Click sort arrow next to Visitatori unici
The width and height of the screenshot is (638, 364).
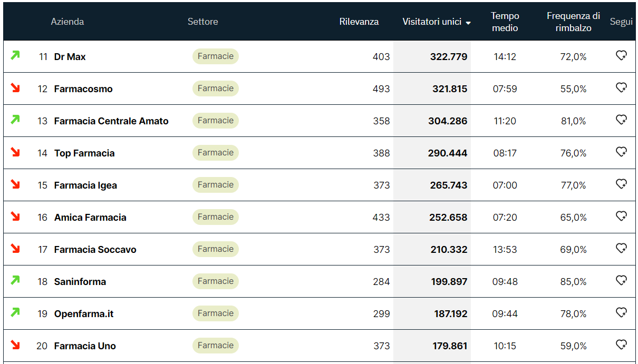pyautogui.click(x=468, y=23)
